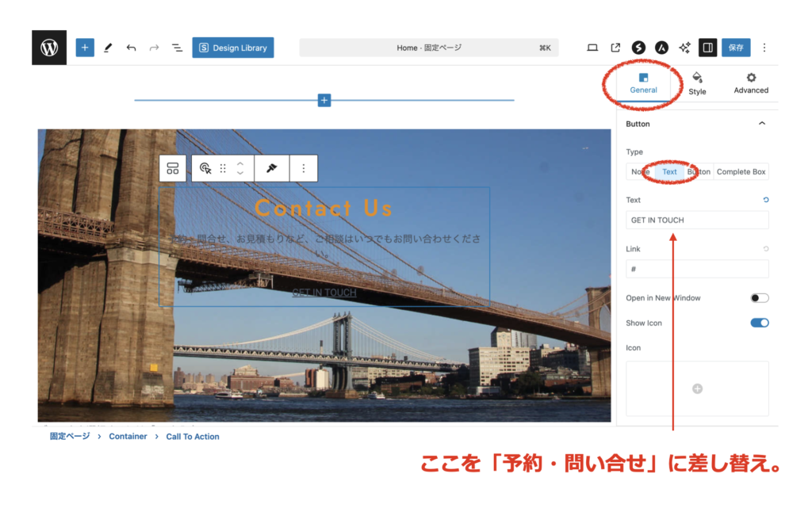Click the Design Library button
The width and height of the screenshot is (812, 512).
pyautogui.click(x=233, y=48)
